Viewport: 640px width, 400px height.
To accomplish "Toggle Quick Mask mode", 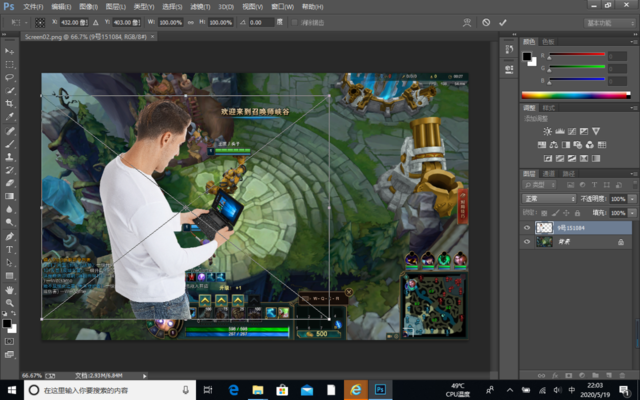I will pyautogui.click(x=9, y=341).
